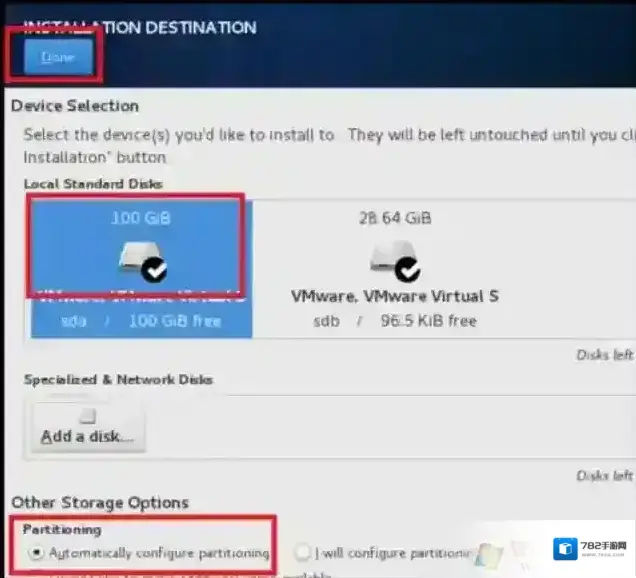Choose the I will configure partitioning radio
This screenshot has width=636, height=578.
(303, 552)
